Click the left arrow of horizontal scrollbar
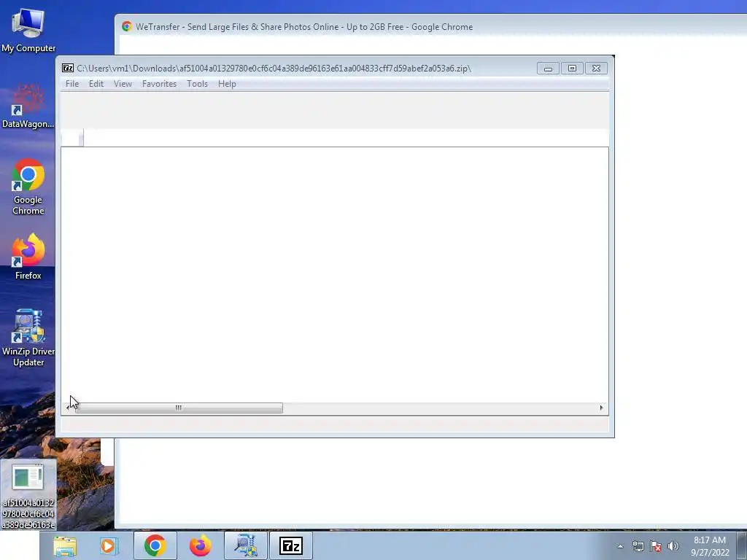747x560 pixels. pyautogui.click(x=68, y=408)
